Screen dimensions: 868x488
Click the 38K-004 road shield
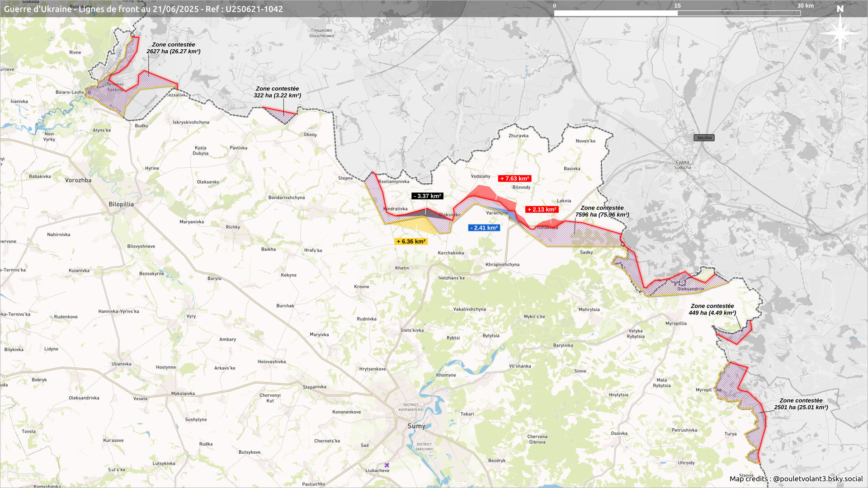[704, 138]
